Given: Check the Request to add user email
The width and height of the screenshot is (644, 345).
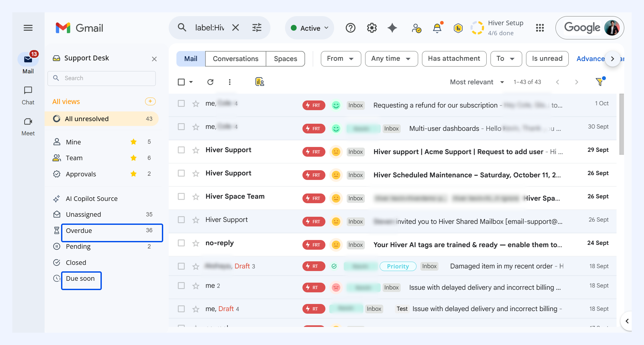Looking at the screenshot, I should coord(181,150).
